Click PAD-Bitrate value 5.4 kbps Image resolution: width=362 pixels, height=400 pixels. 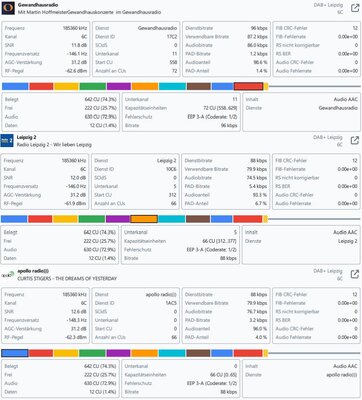tap(258, 186)
